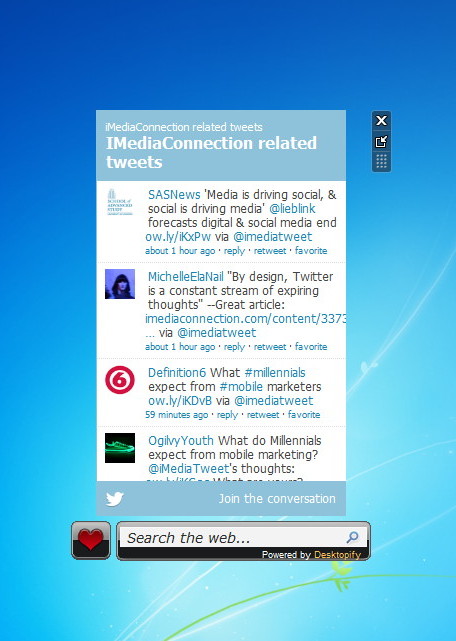Click small iMediaConnection related tweets subtitle

click(184, 127)
